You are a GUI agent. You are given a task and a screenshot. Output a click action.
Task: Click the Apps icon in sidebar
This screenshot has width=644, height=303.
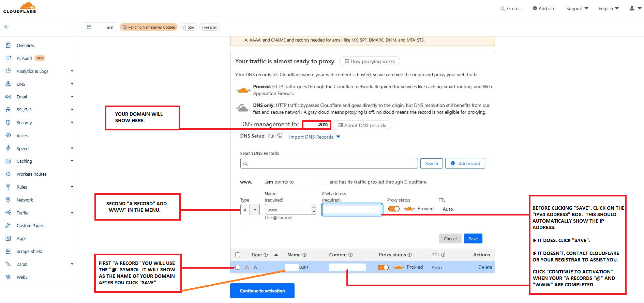[x=8, y=238]
